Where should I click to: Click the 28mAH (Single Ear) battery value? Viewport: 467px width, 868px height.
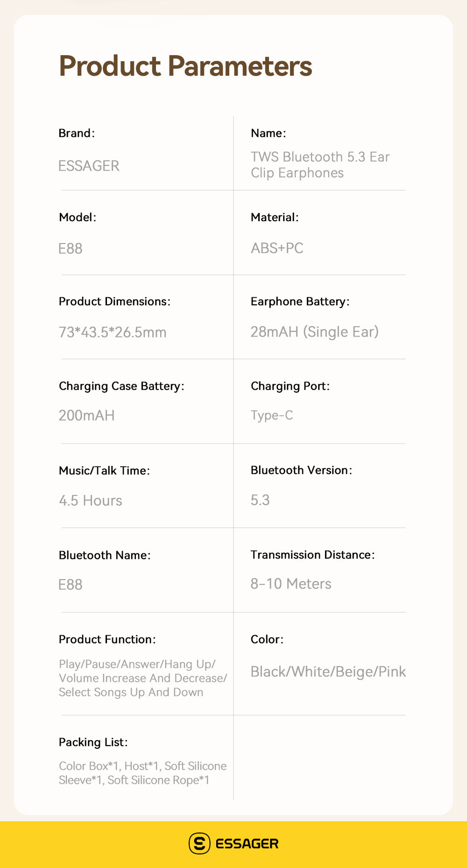coord(314,332)
